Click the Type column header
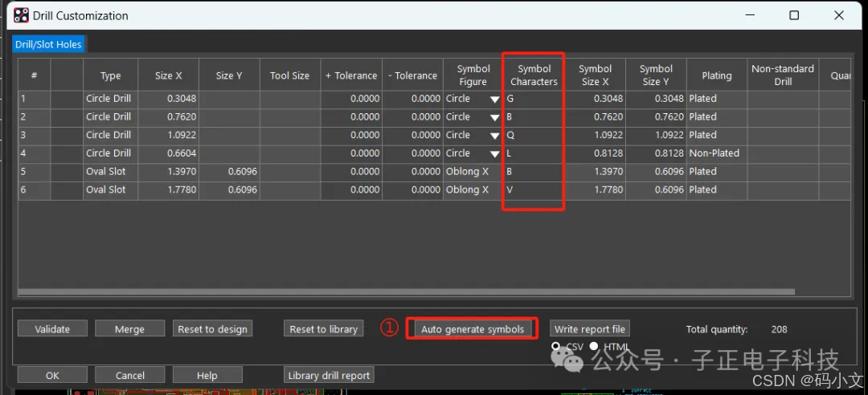 (x=111, y=75)
